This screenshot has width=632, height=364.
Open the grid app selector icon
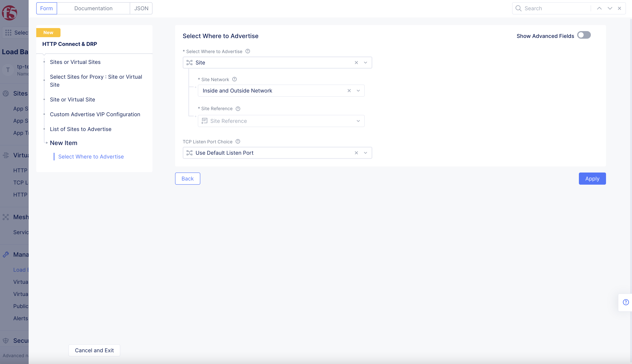[8, 32]
